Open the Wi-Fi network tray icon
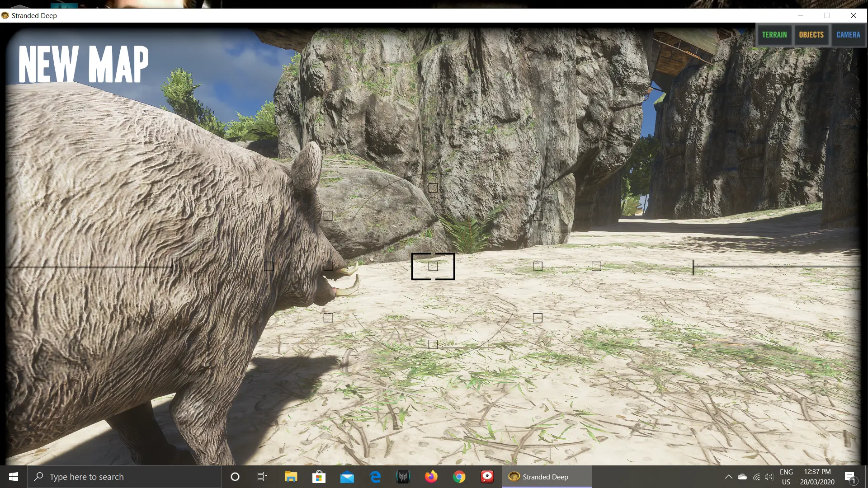Image resolution: width=868 pixels, height=488 pixels. pyautogui.click(x=756, y=477)
